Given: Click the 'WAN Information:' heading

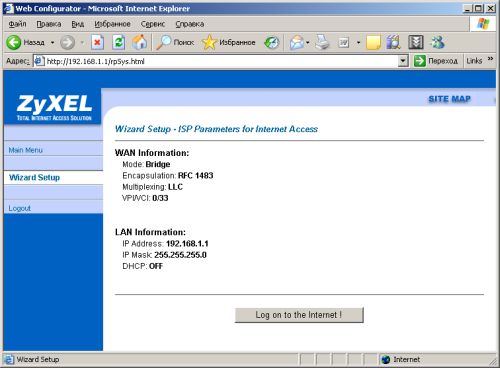Looking at the screenshot, I should click(x=152, y=153).
